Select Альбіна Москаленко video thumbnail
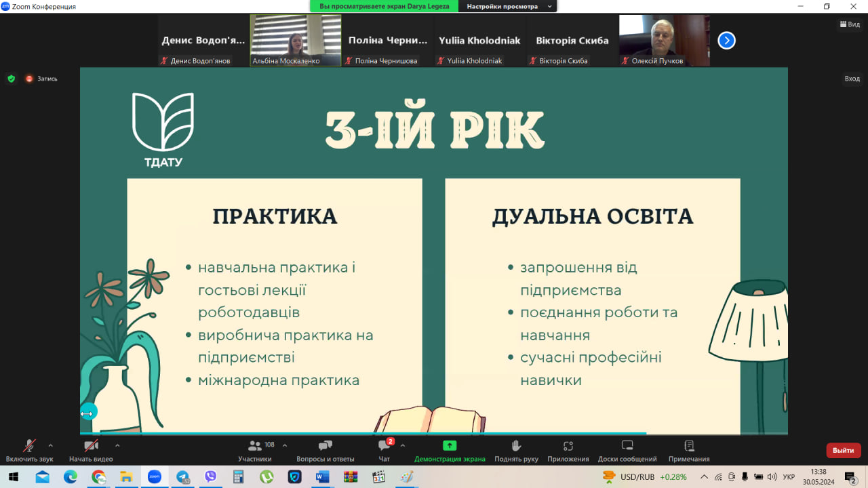 coord(296,40)
